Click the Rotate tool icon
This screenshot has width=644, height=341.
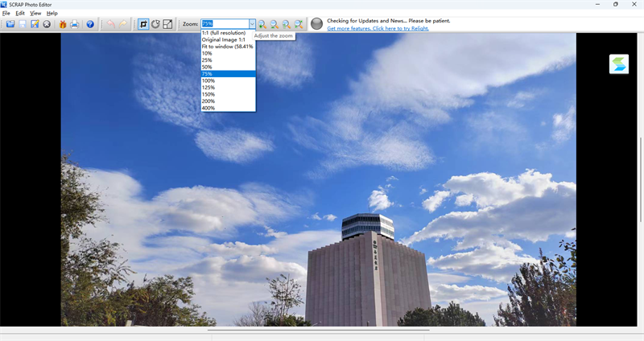click(155, 24)
